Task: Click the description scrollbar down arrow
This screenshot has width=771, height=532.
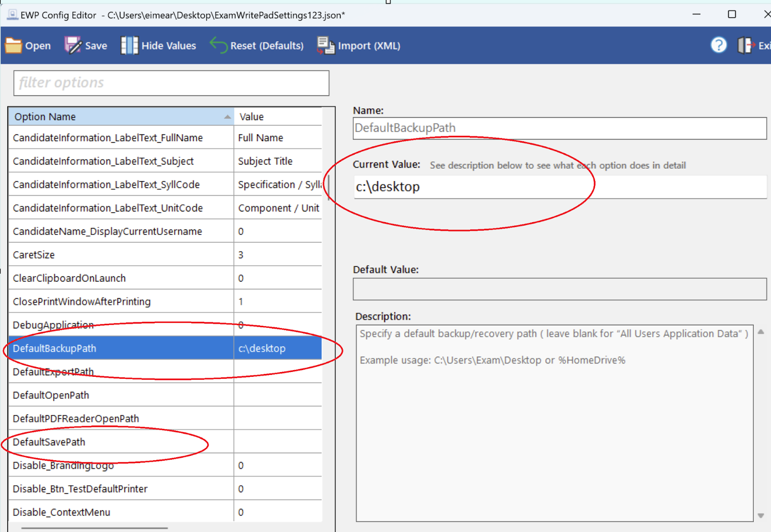Action: (x=761, y=516)
